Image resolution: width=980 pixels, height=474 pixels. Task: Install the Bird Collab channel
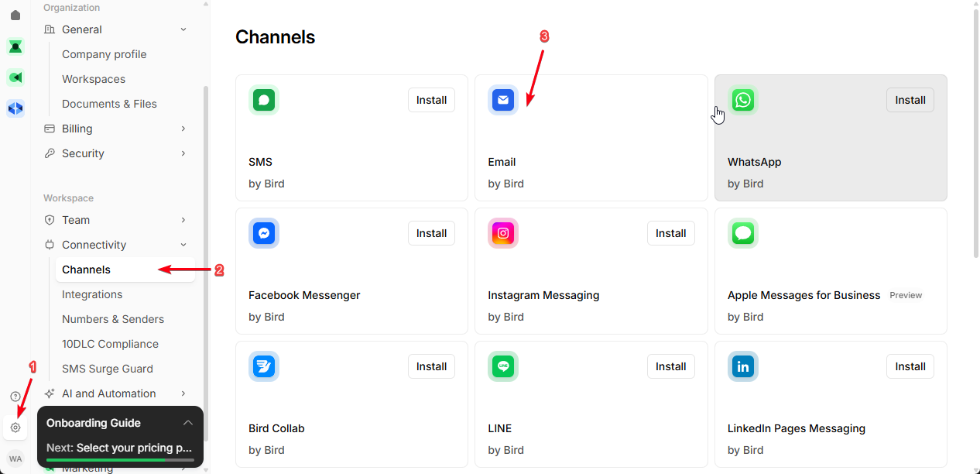tap(431, 366)
